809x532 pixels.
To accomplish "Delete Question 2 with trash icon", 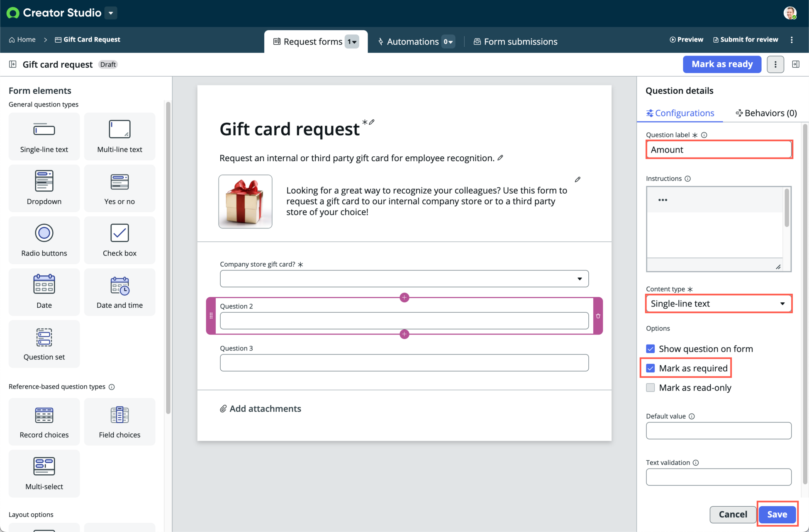I will click(598, 316).
